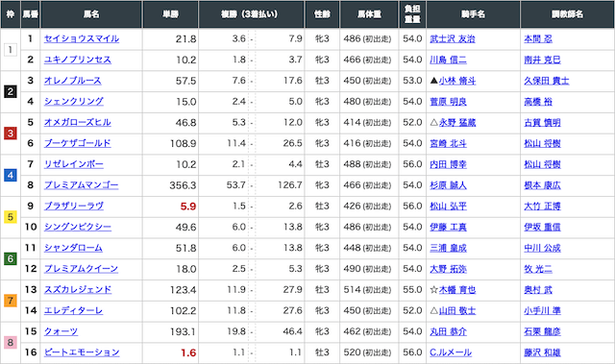Open trainer 高橋 裕 page
615x364 pixels.
(538, 102)
